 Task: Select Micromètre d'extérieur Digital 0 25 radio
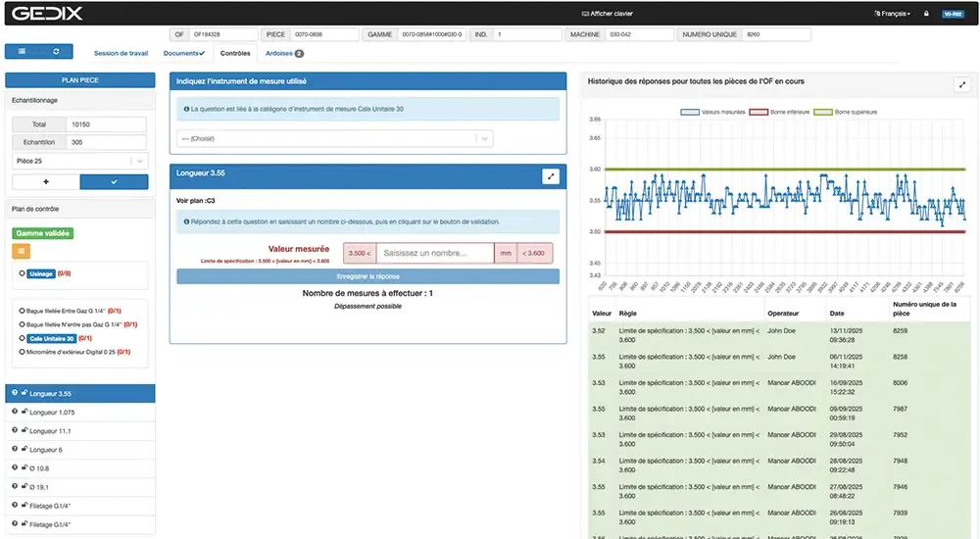coord(22,352)
